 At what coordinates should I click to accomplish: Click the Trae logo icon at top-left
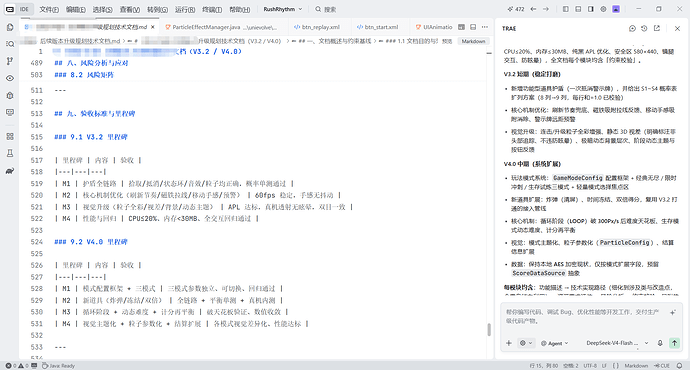[10, 9]
